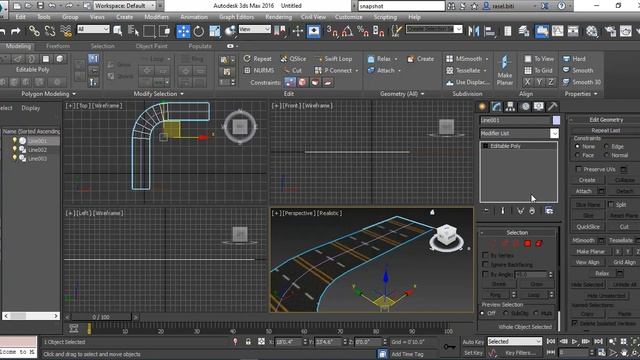Open the Utilities hammer panel tab

tap(552, 107)
